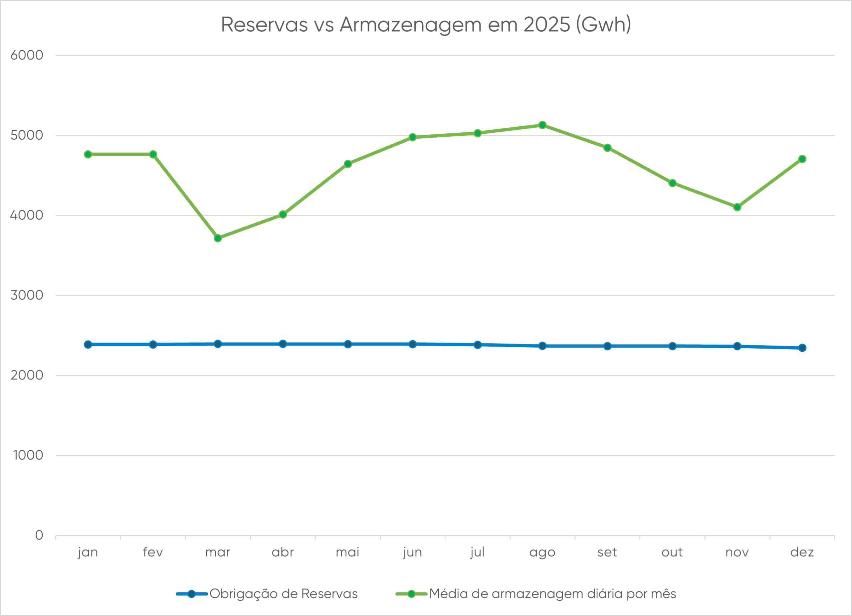Screen dimensions: 852x616
Task: Select the green data point for dez
Action: coord(802,159)
